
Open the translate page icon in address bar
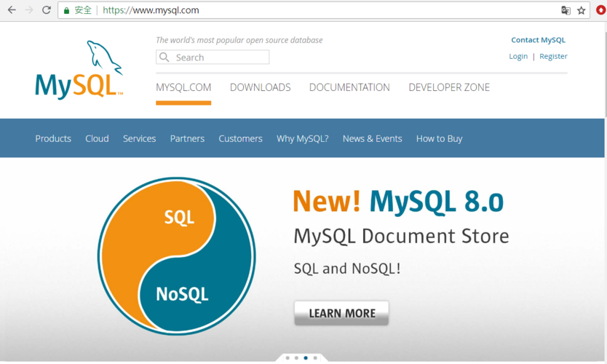[566, 10]
